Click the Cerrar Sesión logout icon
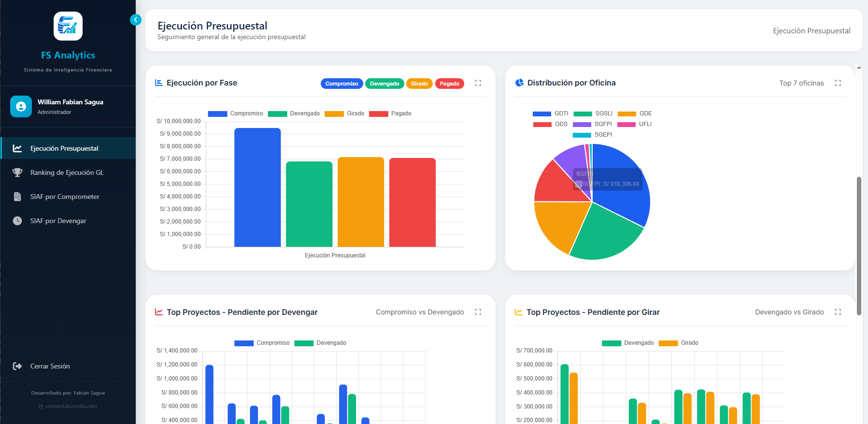This screenshot has width=868, height=424. (17, 366)
